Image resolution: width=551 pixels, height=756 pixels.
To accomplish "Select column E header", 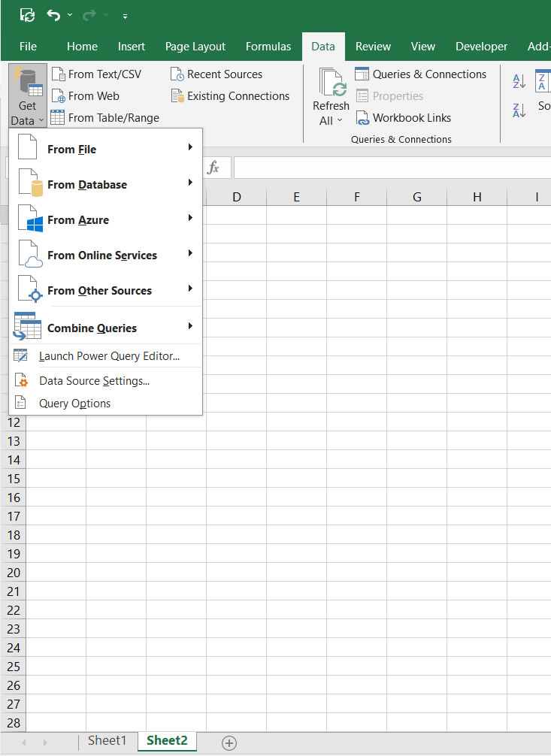I will coord(297,197).
